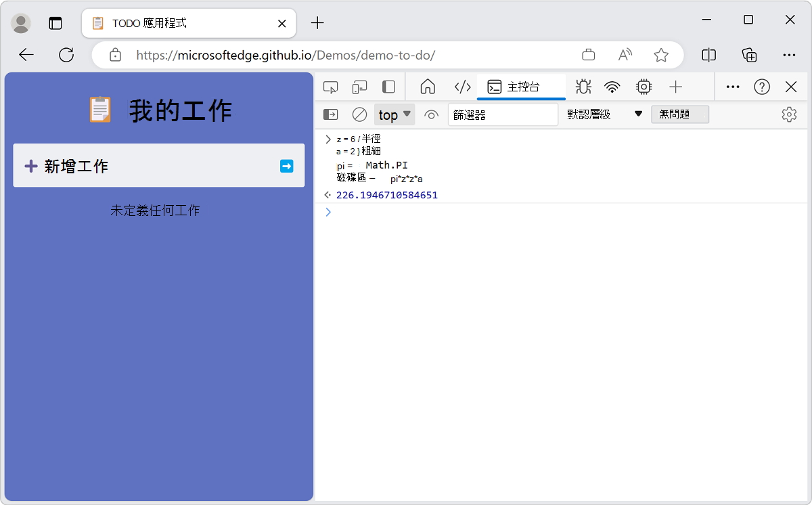Toggle device emulation mode

(359, 87)
